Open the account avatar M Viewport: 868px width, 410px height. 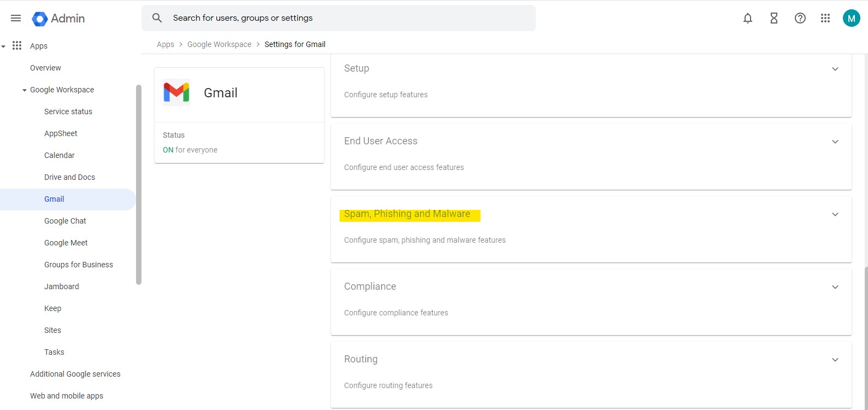point(852,18)
